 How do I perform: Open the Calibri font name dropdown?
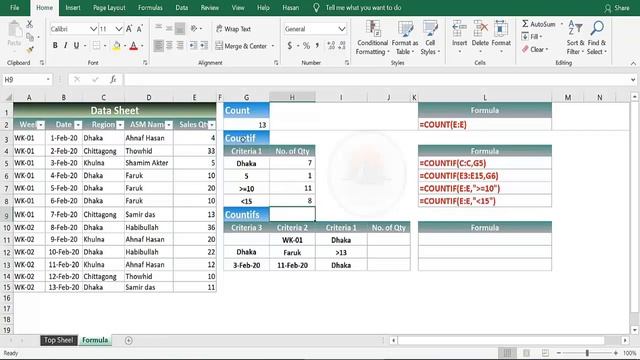[93, 29]
